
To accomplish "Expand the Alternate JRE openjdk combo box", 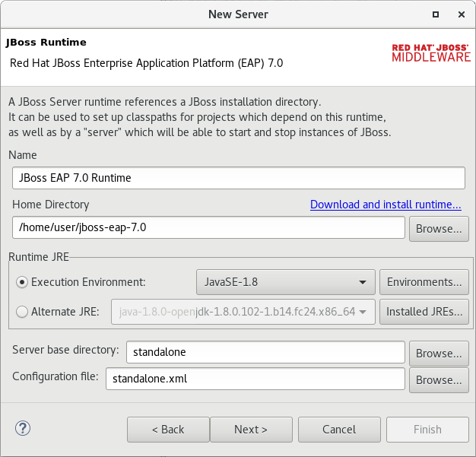I will (x=243, y=312).
